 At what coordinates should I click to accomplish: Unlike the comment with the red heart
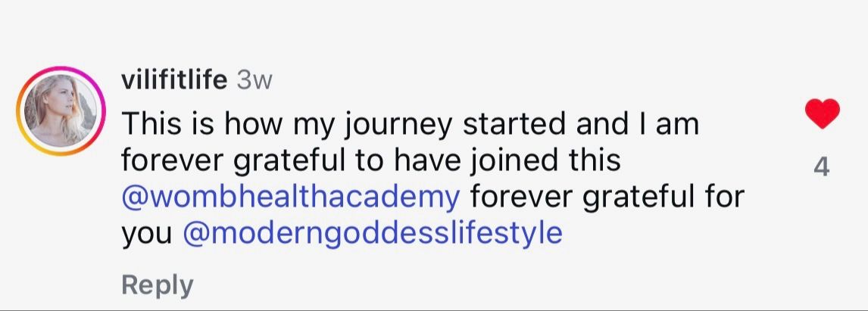coord(822,114)
